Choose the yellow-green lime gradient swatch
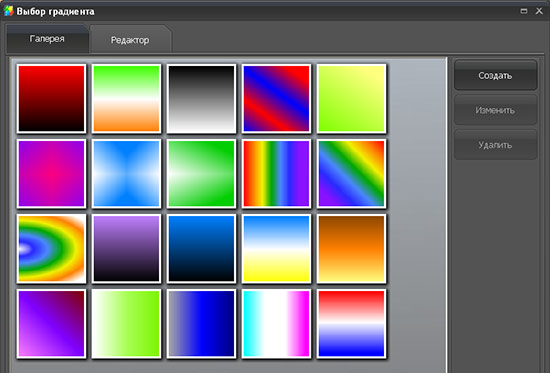 351,98
